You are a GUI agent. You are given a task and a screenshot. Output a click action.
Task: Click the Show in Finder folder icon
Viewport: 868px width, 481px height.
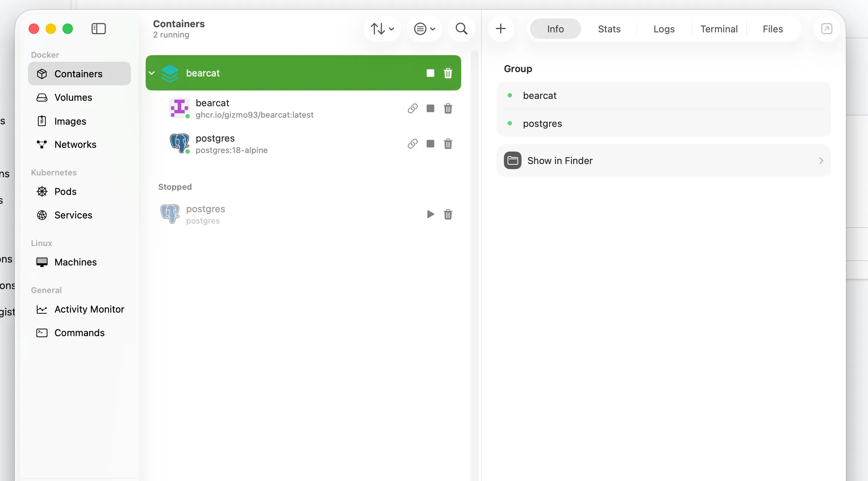[x=513, y=160]
